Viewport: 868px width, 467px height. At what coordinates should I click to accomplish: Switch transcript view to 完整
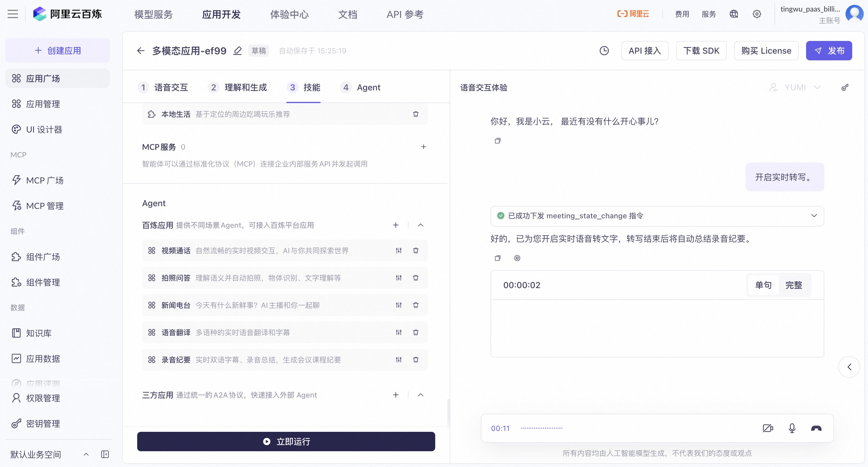(x=793, y=285)
